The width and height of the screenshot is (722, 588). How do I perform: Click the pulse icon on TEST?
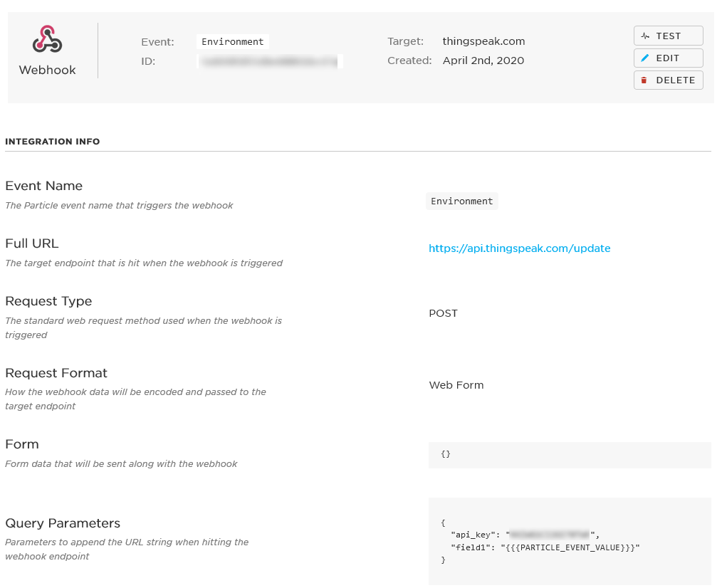[x=645, y=36]
